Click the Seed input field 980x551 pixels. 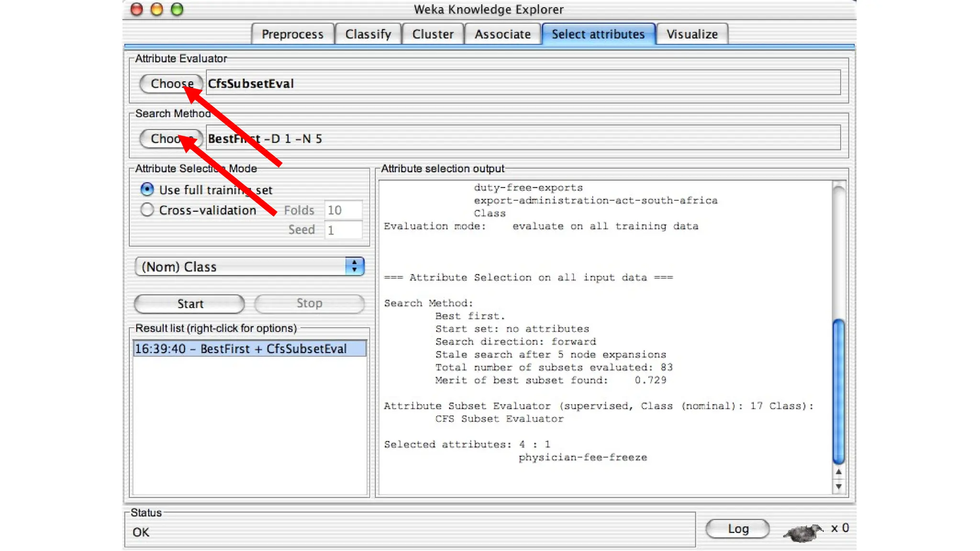pos(343,230)
